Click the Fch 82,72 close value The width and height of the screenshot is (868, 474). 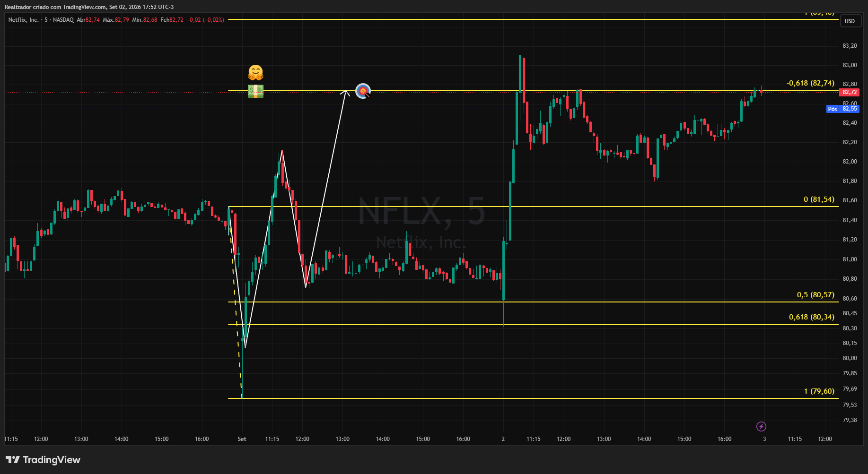pos(172,20)
